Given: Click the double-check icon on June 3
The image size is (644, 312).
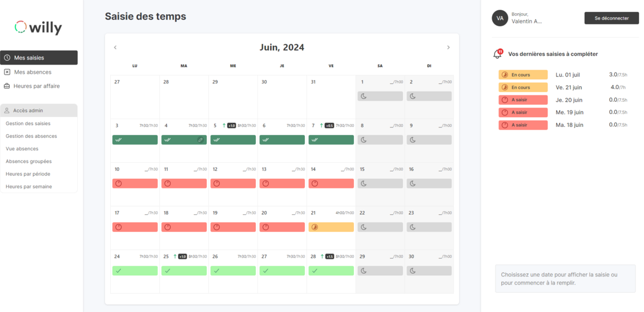Looking at the screenshot, I should [118, 140].
